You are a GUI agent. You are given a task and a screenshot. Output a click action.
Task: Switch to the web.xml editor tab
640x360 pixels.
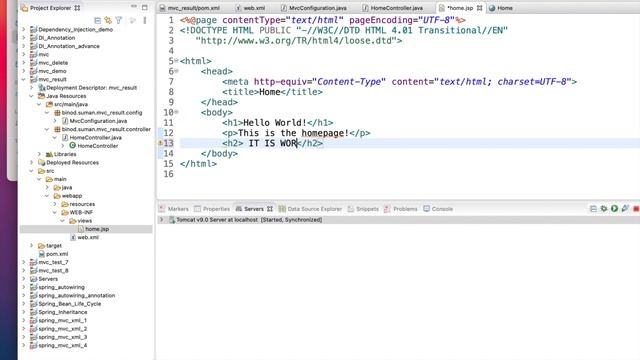click(x=251, y=8)
